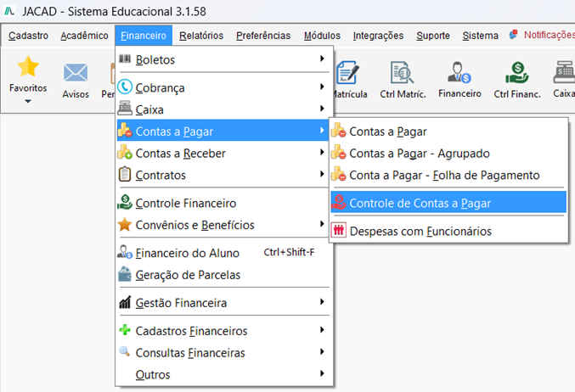Expand the Caixa submenu arrow

322,109
